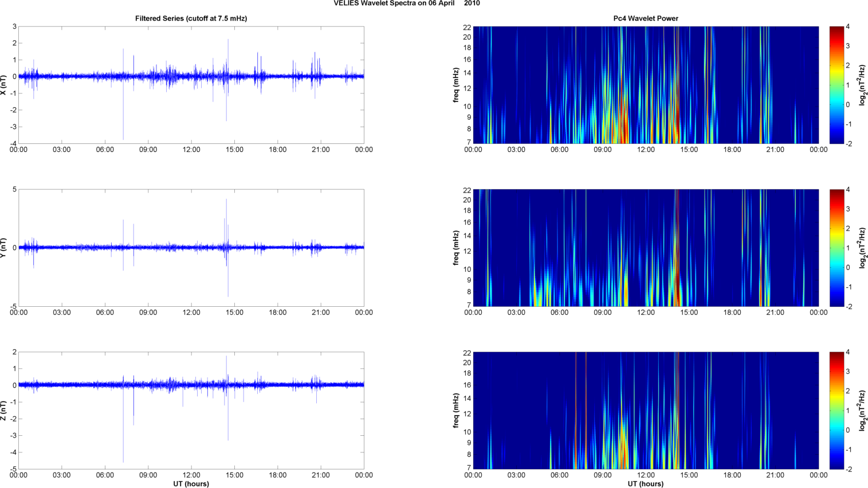
Task: Click the VELIES Wavelet Spectra figure title
Action: coord(407,3)
